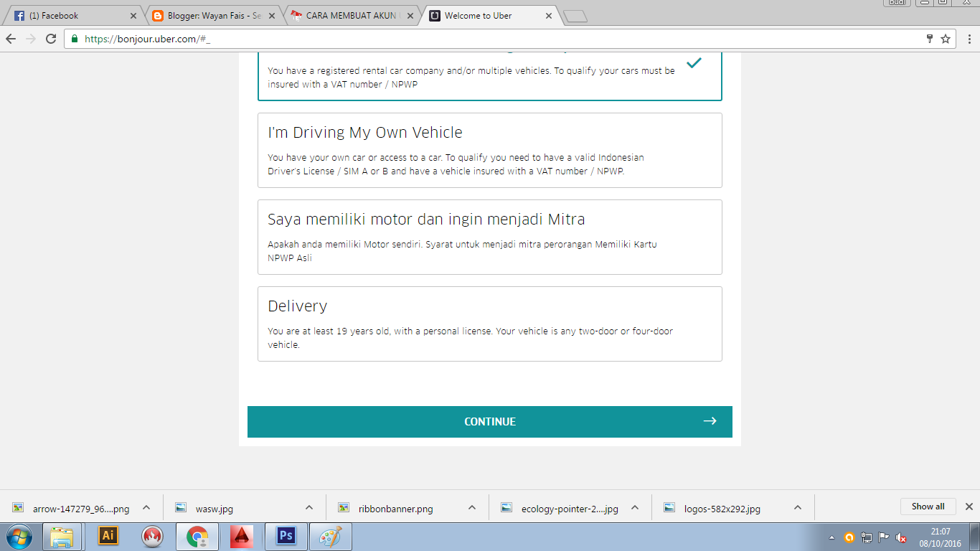Open Paint from the taskbar

coord(331,536)
